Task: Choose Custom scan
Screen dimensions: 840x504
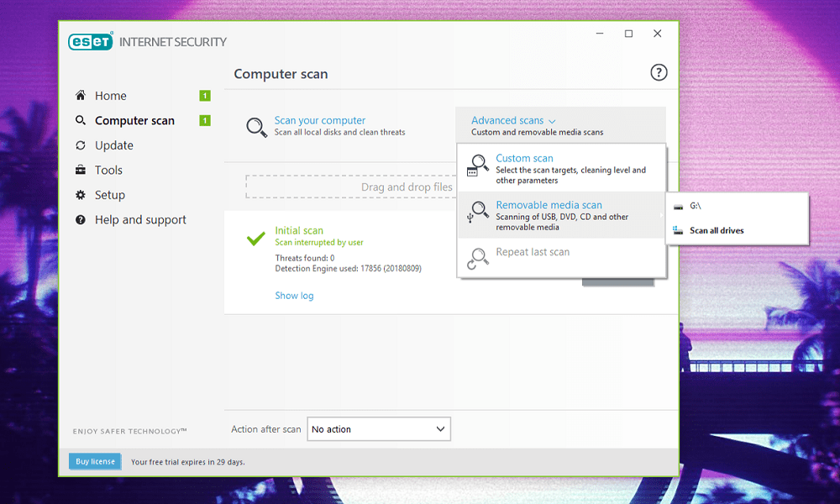Action: (x=561, y=168)
